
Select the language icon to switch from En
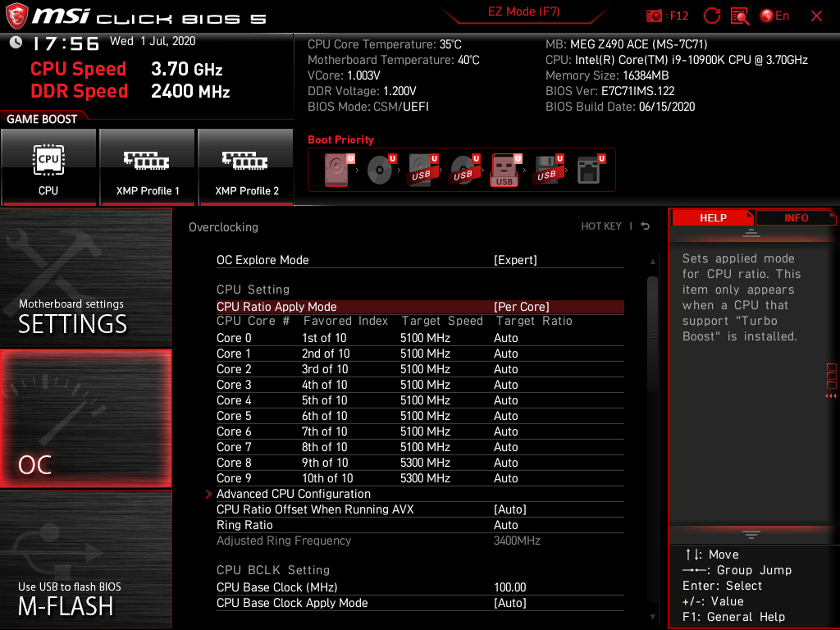tap(767, 16)
